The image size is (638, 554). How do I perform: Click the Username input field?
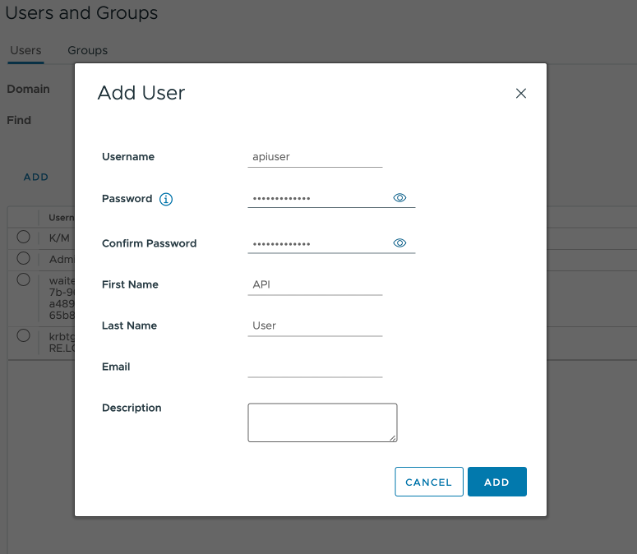pos(315,157)
